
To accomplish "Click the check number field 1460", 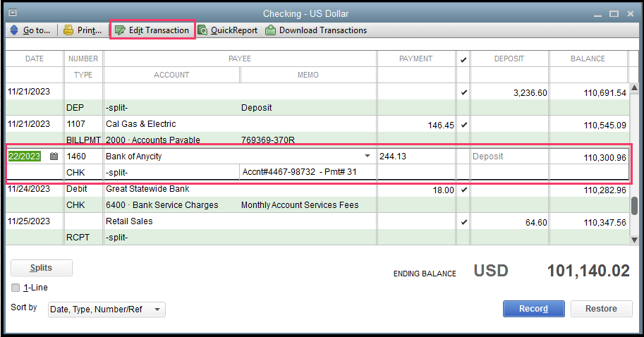I will (83, 156).
